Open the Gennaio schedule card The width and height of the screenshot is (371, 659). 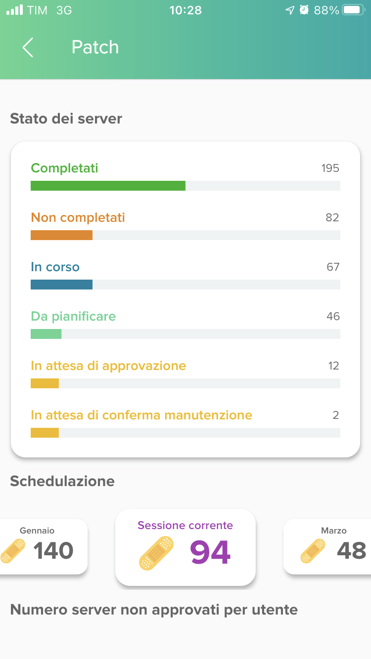click(x=44, y=546)
